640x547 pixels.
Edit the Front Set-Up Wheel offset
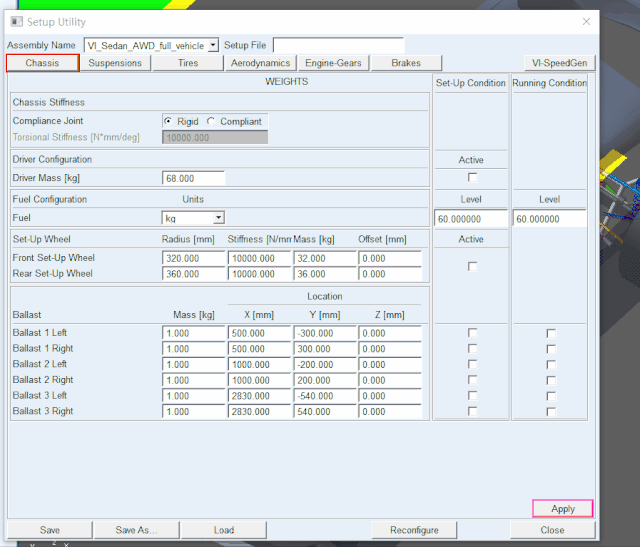point(390,258)
